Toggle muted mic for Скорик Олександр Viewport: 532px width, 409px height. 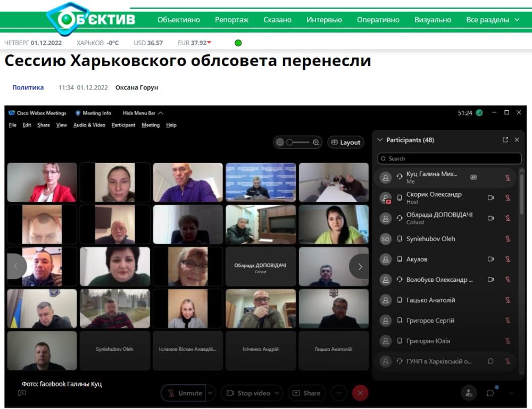click(508, 198)
